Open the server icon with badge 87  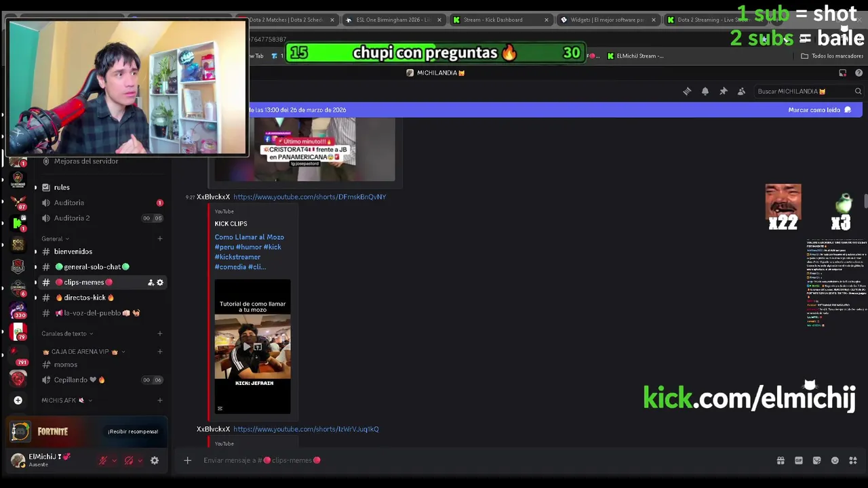point(18,201)
